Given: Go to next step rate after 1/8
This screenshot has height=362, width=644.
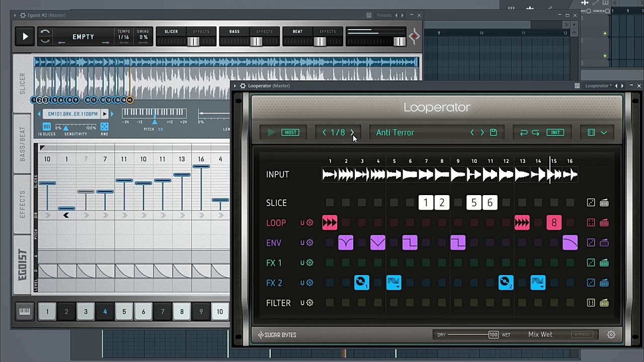Looking at the screenshot, I should click(x=352, y=132).
